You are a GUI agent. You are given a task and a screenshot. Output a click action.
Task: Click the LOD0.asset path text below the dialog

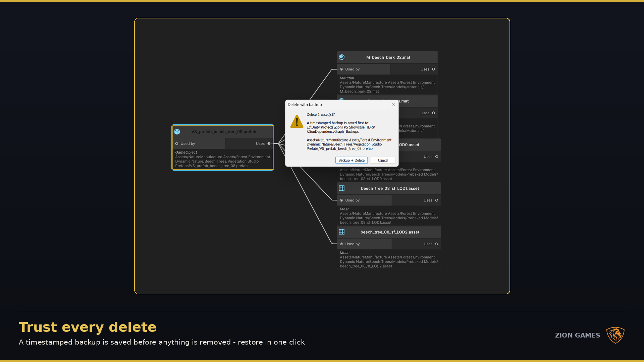[x=389, y=174]
